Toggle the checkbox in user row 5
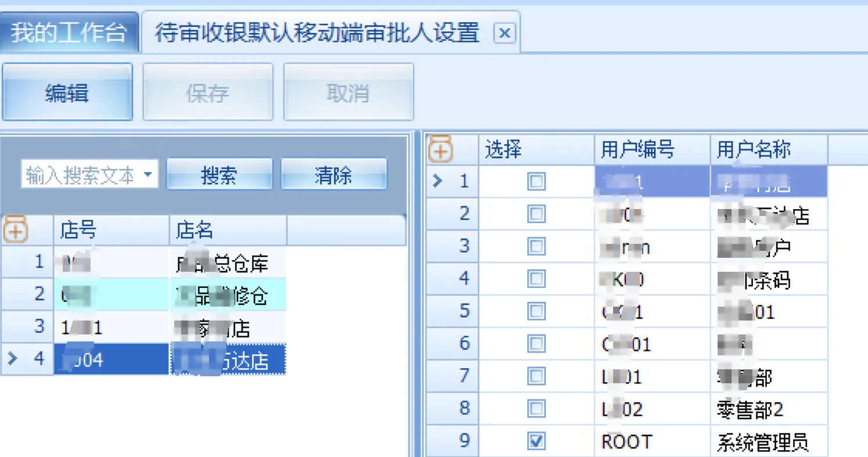This screenshot has height=457, width=868. (x=536, y=312)
